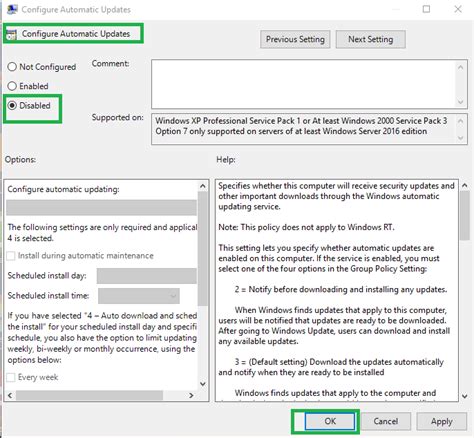474x438 pixels.
Task: Click Help panel scroll down arrow
Action: pos(465,396)
